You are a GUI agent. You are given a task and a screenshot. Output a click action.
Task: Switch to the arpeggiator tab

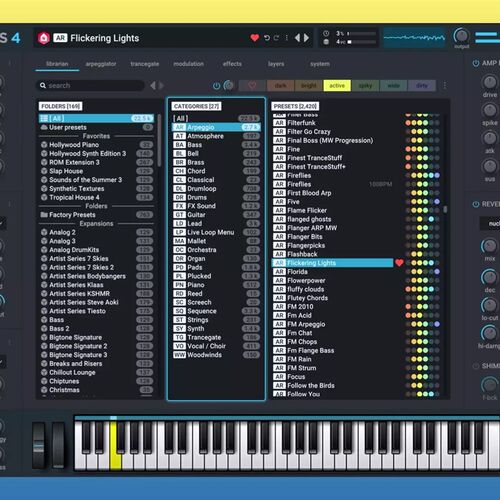click(x=101, y=64)
